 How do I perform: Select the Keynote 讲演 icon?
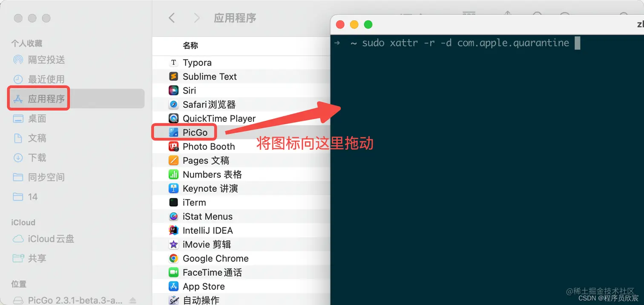(173, 188)
